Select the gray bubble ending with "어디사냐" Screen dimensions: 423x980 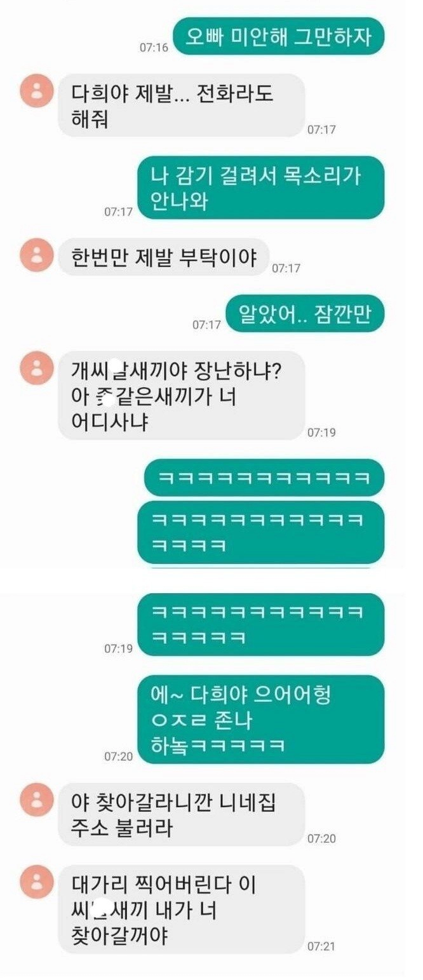tap(181, 396)
